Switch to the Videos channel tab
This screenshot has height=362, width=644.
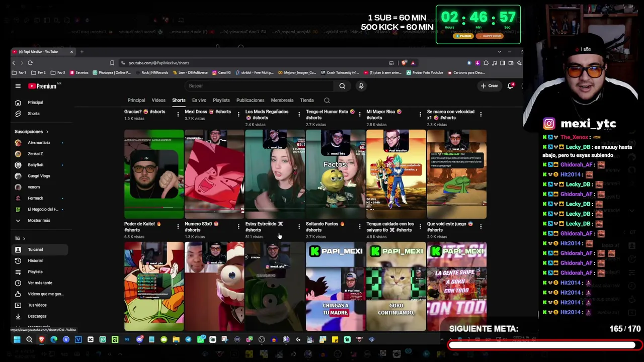158,101
